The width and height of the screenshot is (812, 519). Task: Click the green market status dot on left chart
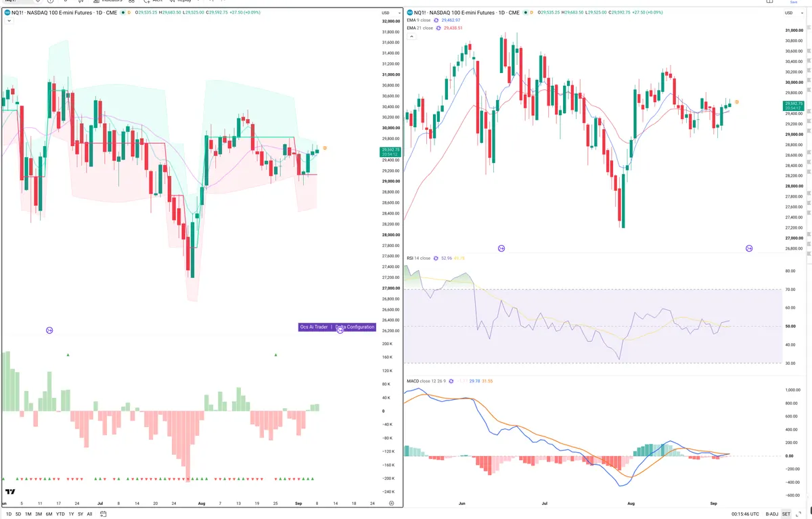122,13
